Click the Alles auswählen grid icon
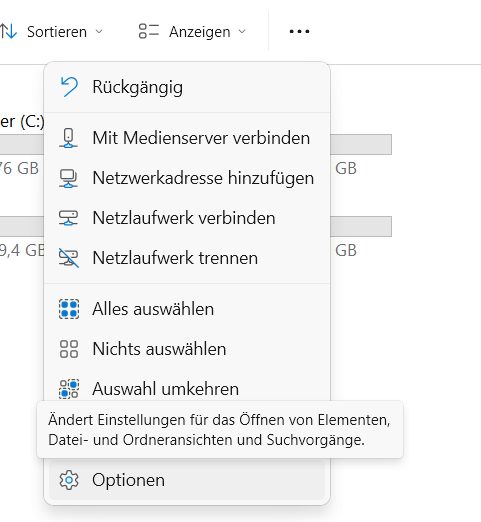Screen dimensions: 481x522 (x=69, y=309)
